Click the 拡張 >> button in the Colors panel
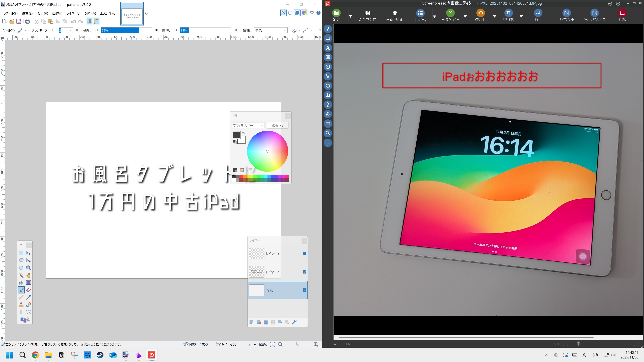The height and width of the screenshot is (362, 644). (x=278, y=125)
